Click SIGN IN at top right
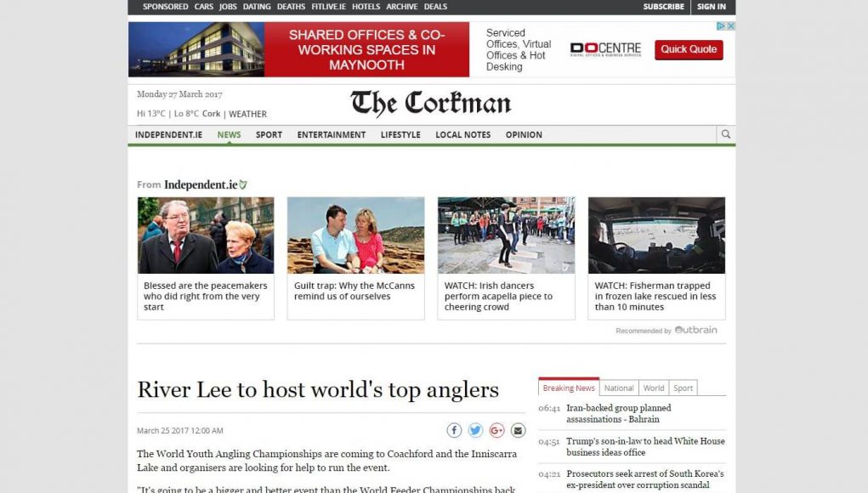Viewport: 868px width, 493px height. 712,7
